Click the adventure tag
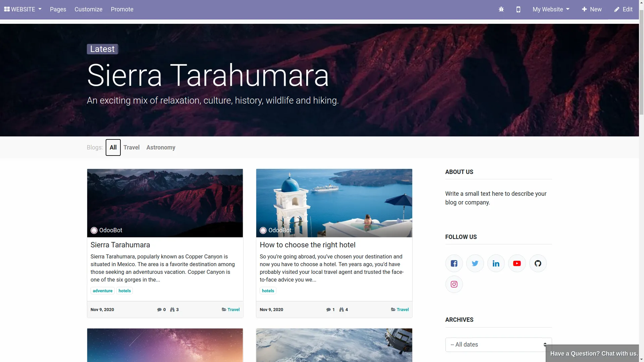This screenshot has width=644, height=362. click(103, 291)
